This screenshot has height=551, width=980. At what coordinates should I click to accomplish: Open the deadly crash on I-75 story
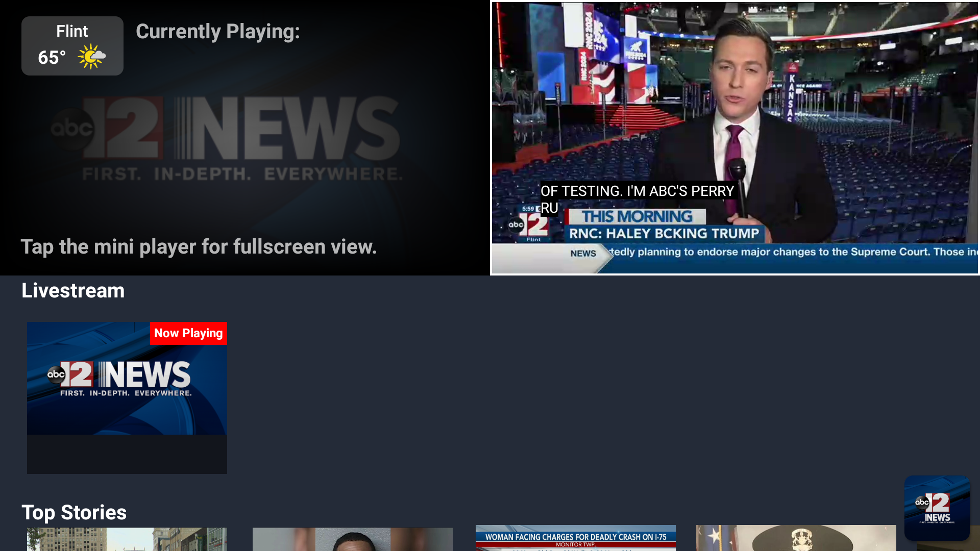tap(576, 538)
